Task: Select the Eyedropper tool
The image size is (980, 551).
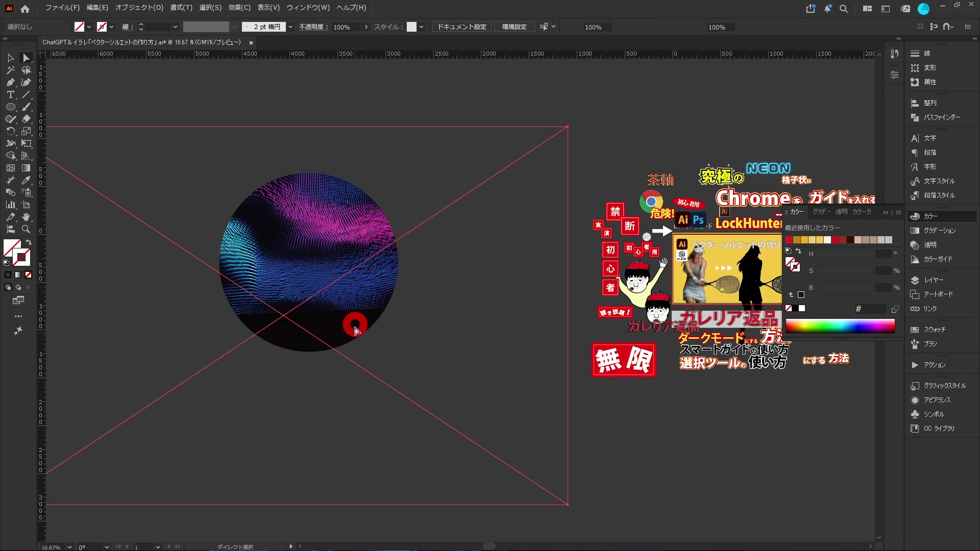Action: click(x=26, y=180)
